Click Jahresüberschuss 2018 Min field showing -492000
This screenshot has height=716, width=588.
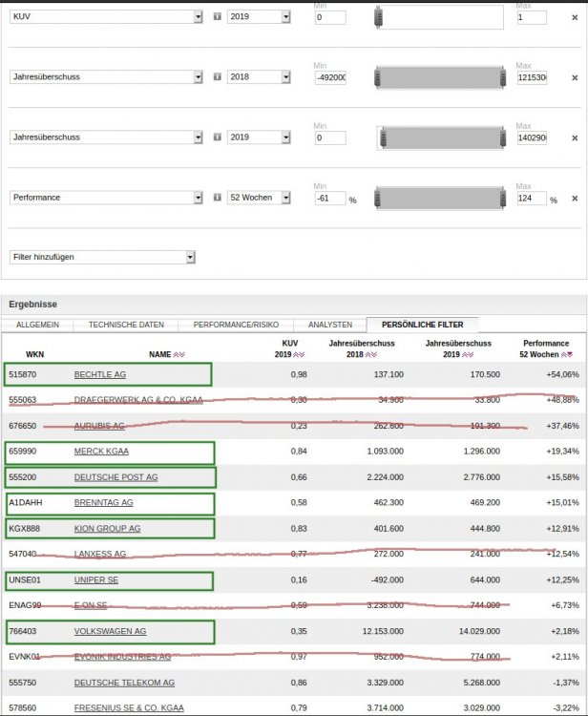[x=330, y=77]
